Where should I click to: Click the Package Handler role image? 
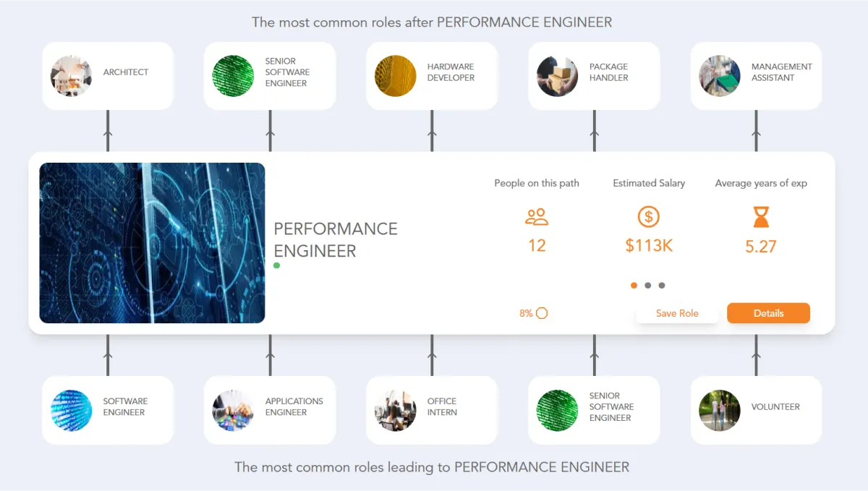pyautogui.click(x=557, y=76)
